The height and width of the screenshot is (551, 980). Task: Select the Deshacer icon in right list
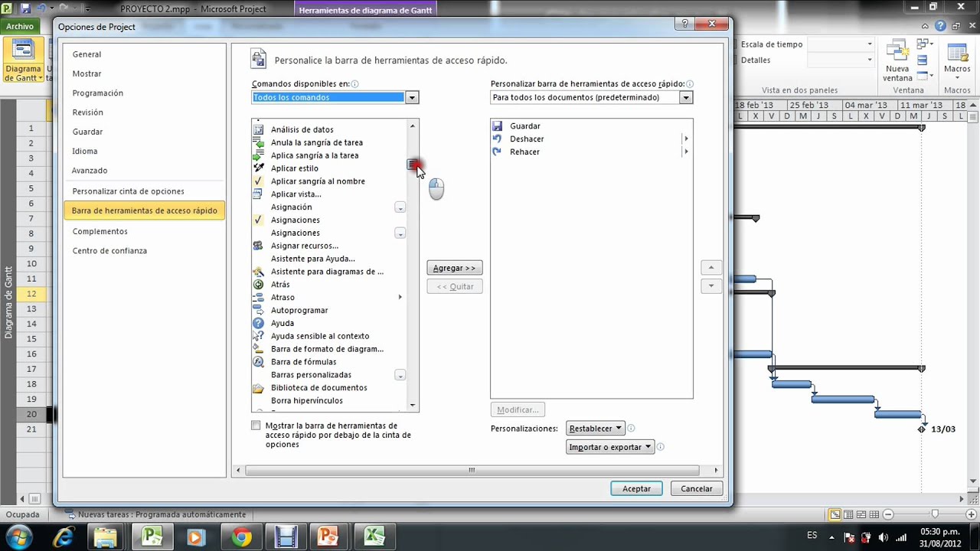497,139
